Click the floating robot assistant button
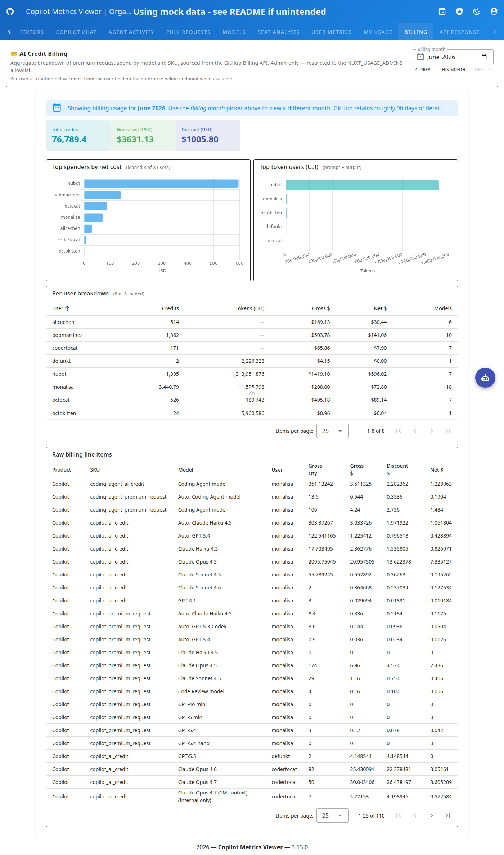 485,378
